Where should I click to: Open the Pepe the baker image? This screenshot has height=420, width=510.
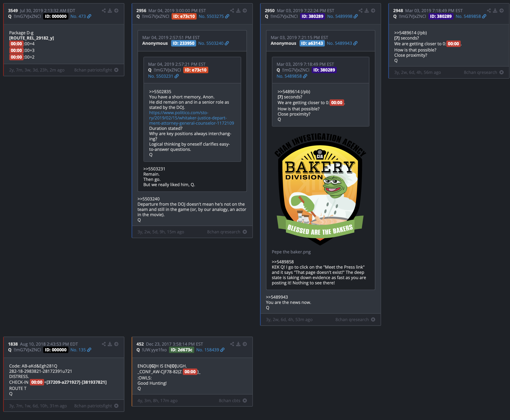320,189
